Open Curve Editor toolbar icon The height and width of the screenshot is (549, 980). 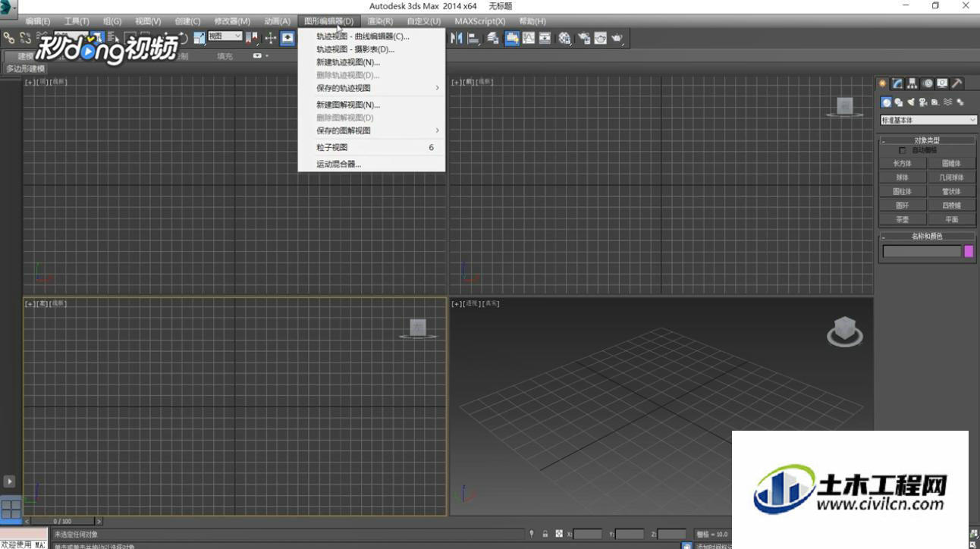[529, 37]
